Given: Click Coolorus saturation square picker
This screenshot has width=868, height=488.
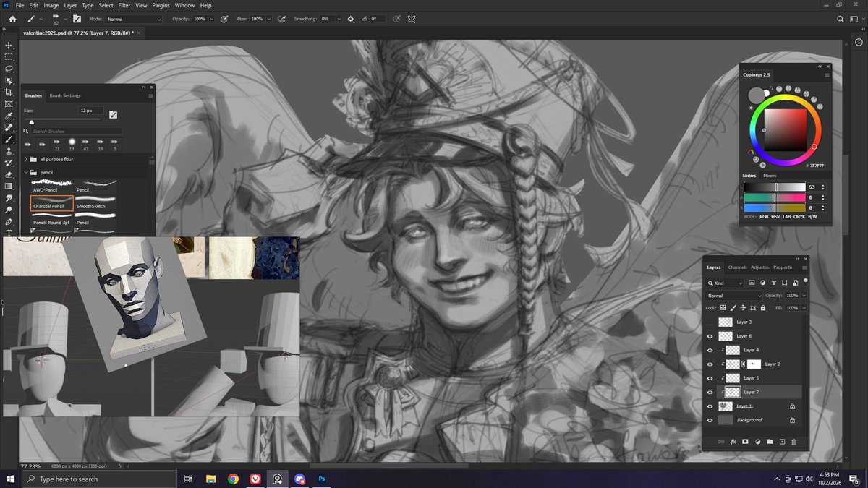Looking at the screenshot, I should (785, 129).
